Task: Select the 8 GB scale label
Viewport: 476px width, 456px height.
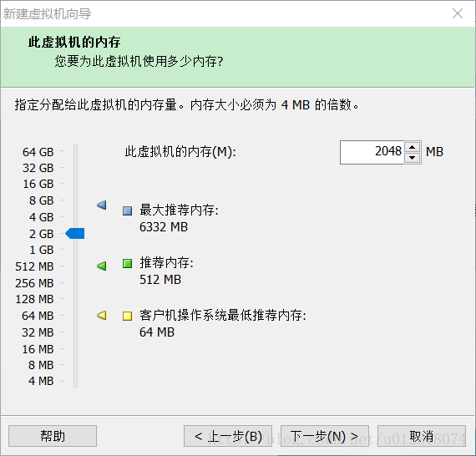Action: coord(42,200)
